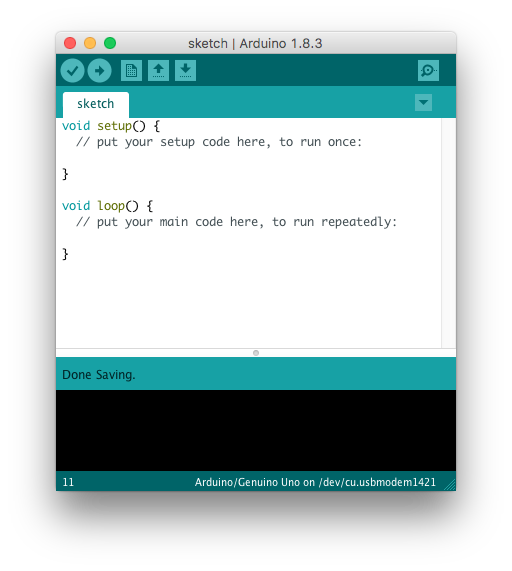Place cursor in the setup comment line
Image resolution: width=512 pixels, height=571 pixels.
pyautogui.click(x=219, y=142)
